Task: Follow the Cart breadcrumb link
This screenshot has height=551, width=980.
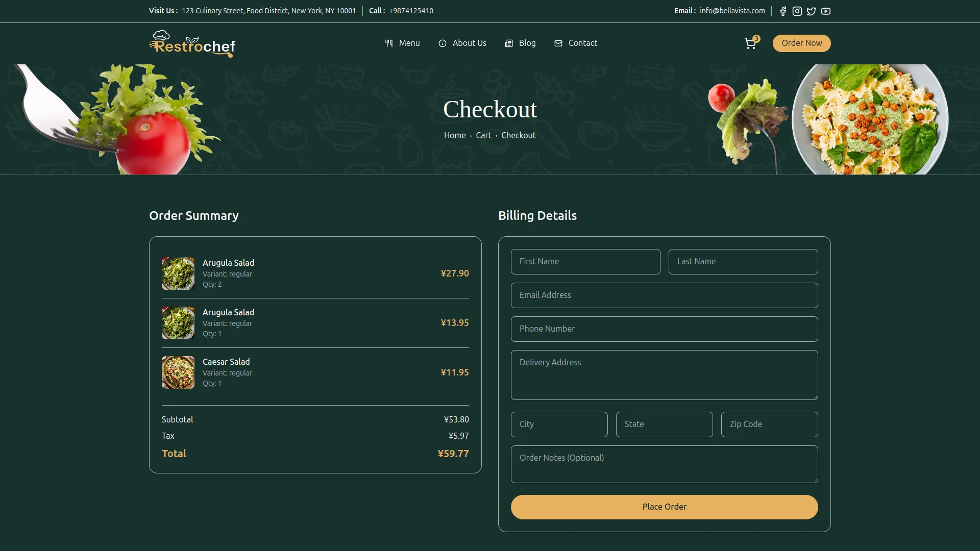Action: click(x=483, y=136)
